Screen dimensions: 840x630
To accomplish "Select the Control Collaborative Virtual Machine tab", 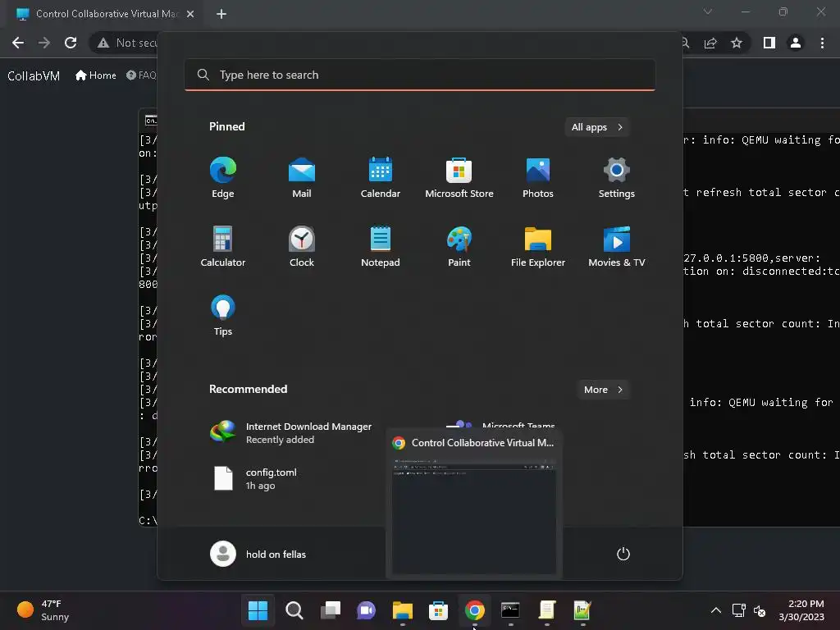I will [105, 14].
